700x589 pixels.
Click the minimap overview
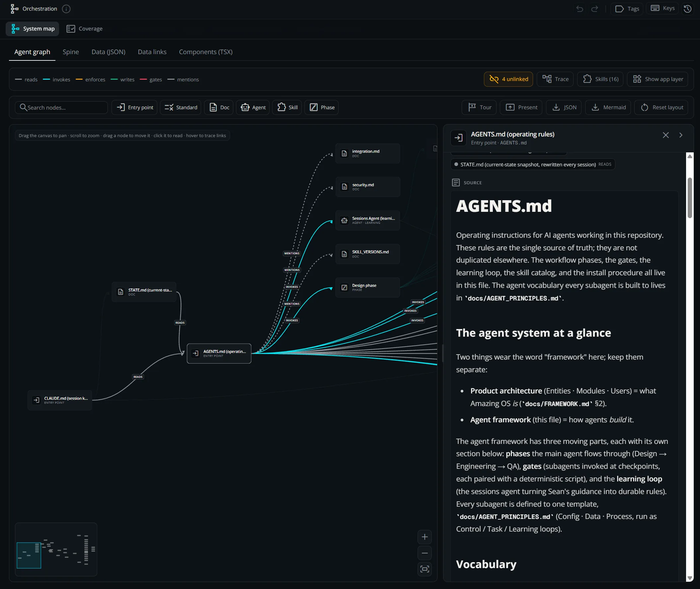pyautogui.click(x=56, y=550)
